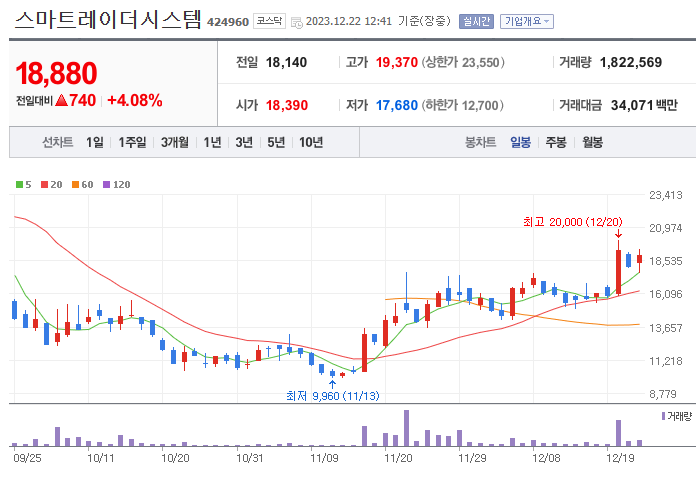Click the 12/19 date axis label
Viewport: 696px width, 480px height.
(x=621, y=458)
